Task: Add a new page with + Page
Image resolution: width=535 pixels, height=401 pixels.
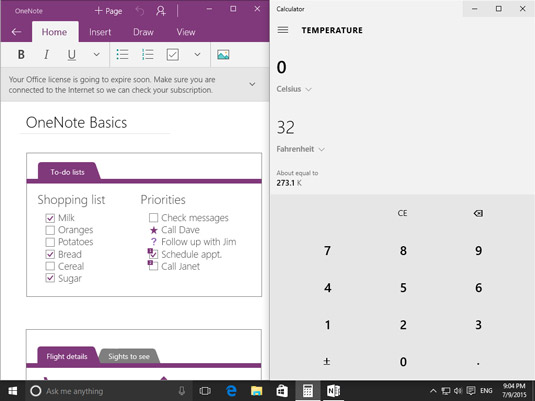Action: 108,11
